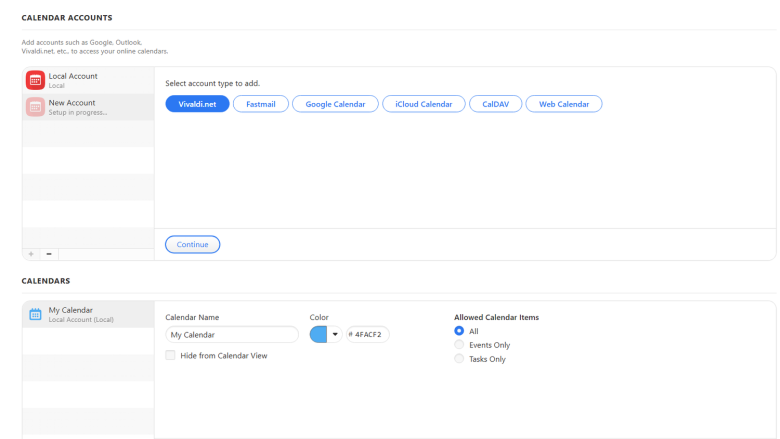Open the color dropdown arrow
The width and height of the screenshot is (780, 439).
pos(335,335)
